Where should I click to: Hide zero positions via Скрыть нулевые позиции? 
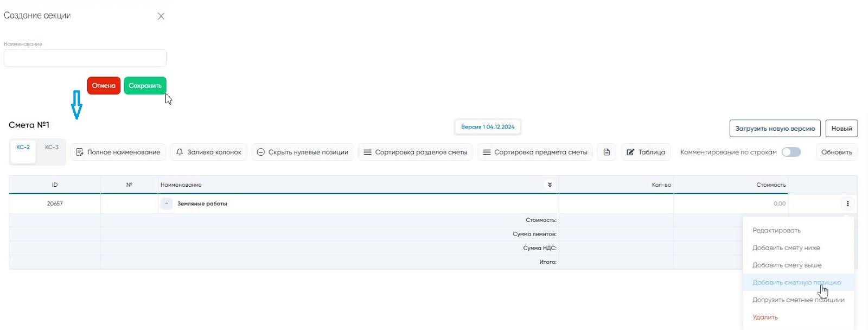pyautogui.click(x=303, y=153)
